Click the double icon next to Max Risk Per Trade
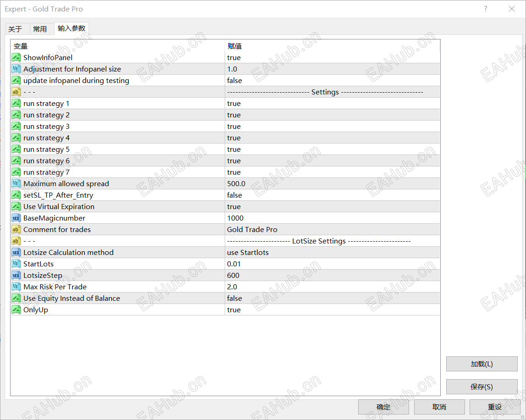This screenshot has height=420, width=526. point(16,287)
